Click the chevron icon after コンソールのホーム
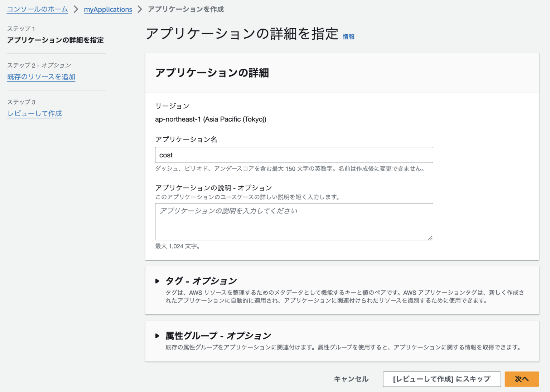Viewport: 550px width, 392px height. 76,9
